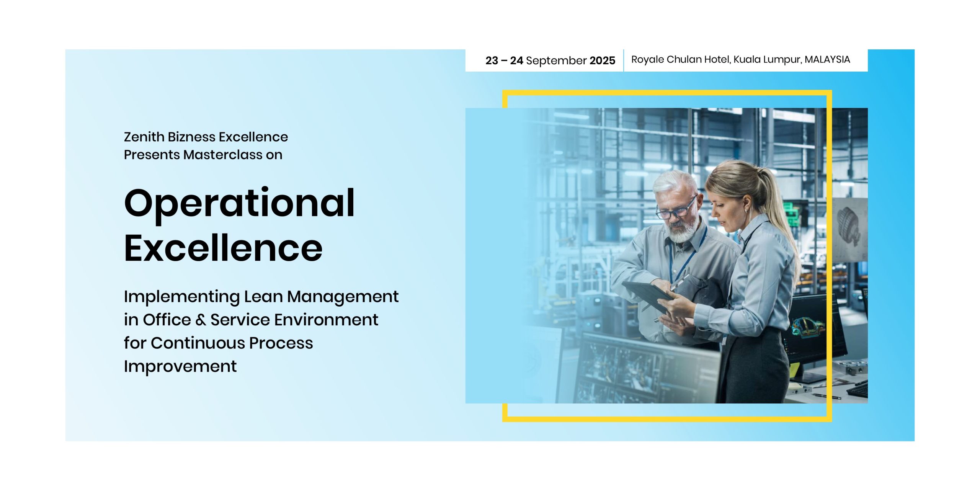
Task: Click the top edge of yellow frame
Action: coord(666,93)
